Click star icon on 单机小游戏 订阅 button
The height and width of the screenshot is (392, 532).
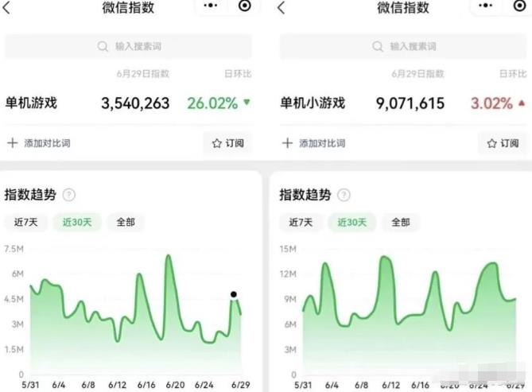pyautogui.click(x=491, y=144)
